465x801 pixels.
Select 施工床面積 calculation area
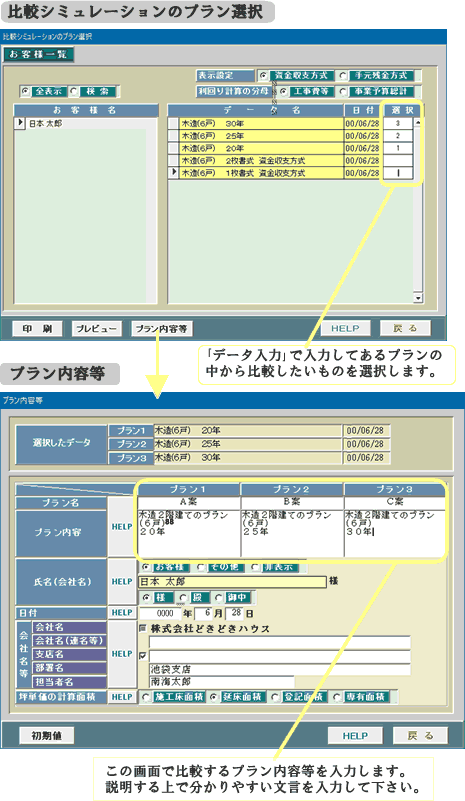point(147,697)
